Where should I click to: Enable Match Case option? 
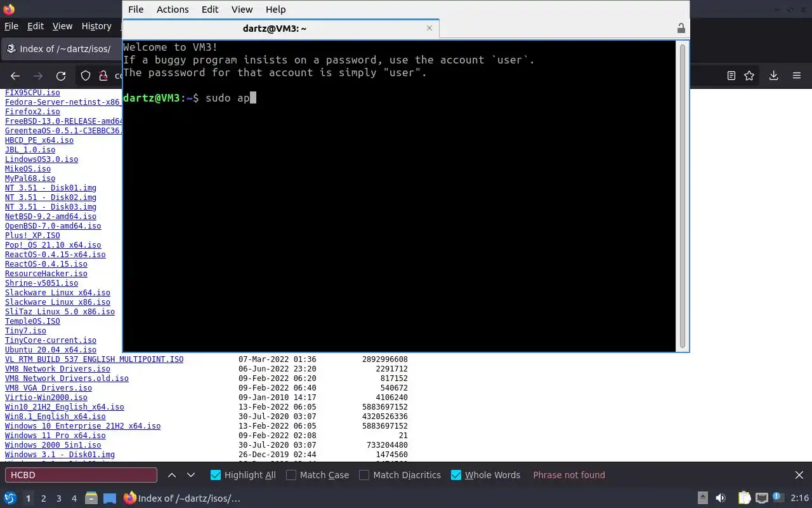[317, 475]
